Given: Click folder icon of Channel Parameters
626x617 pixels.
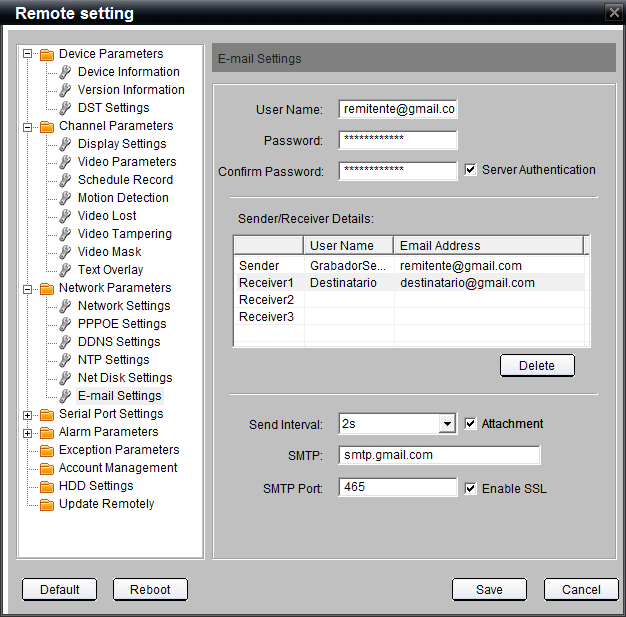Looking at the screenshot, I should pos(47,127).
